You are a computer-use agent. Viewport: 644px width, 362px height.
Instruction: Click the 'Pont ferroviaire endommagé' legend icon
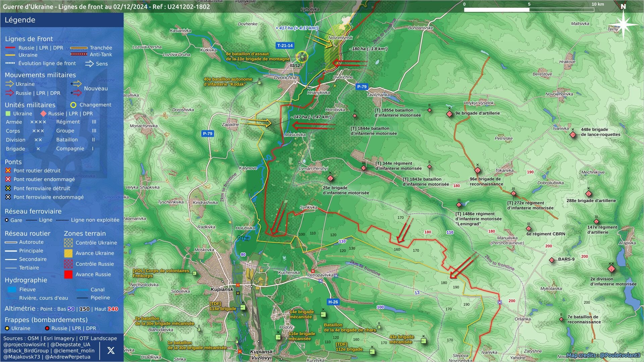(x=8, y=197)
